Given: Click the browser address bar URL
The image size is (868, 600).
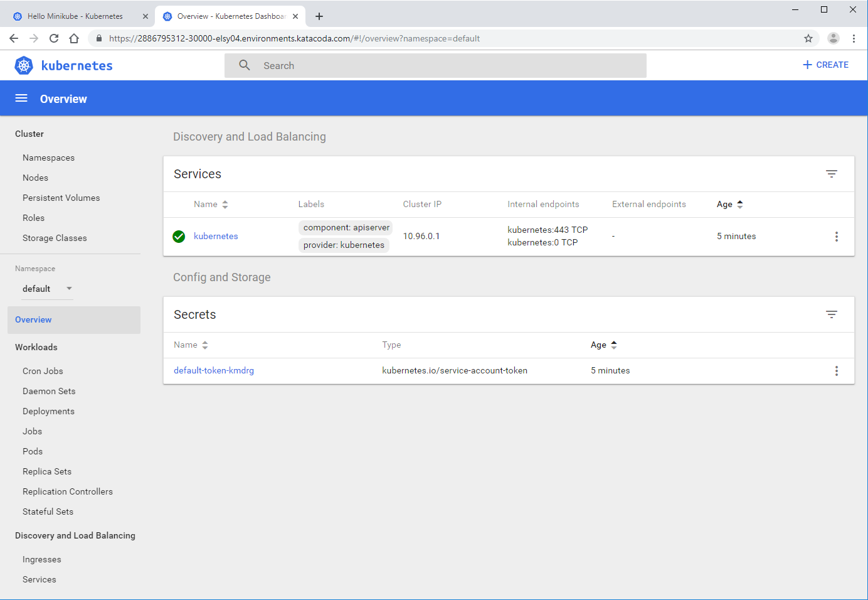Looking at the screenshot, I should point(294,38).
